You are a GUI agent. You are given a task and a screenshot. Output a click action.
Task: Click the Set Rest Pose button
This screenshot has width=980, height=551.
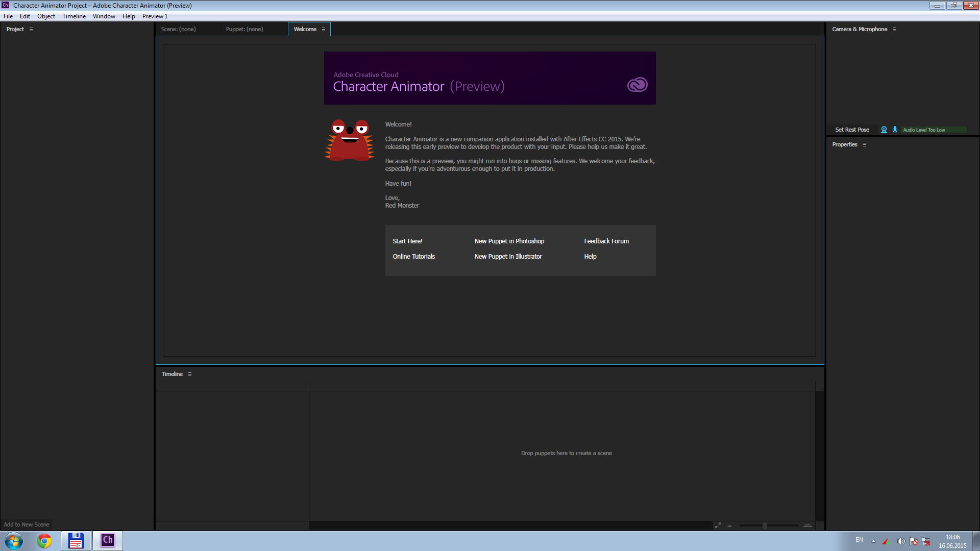tap(852, 130)
